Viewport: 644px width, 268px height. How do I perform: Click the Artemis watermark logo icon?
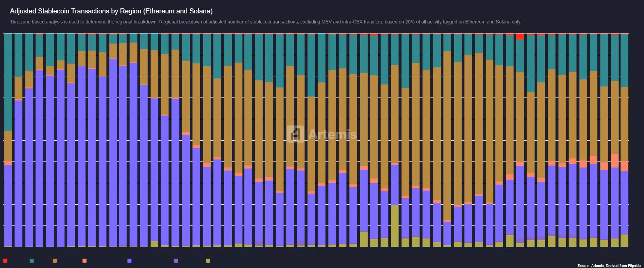point(295,134)
